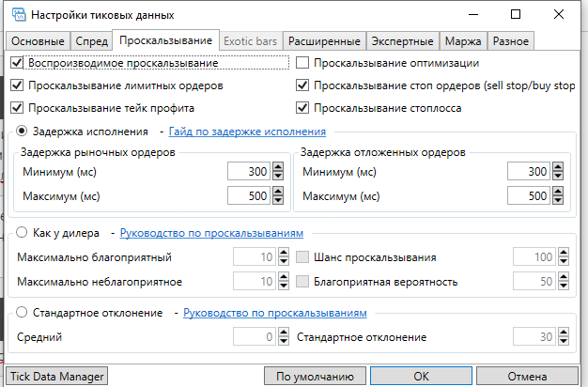Open the Спред tab
The width and height of the screenshot is (588, 387).
point(91,41)
